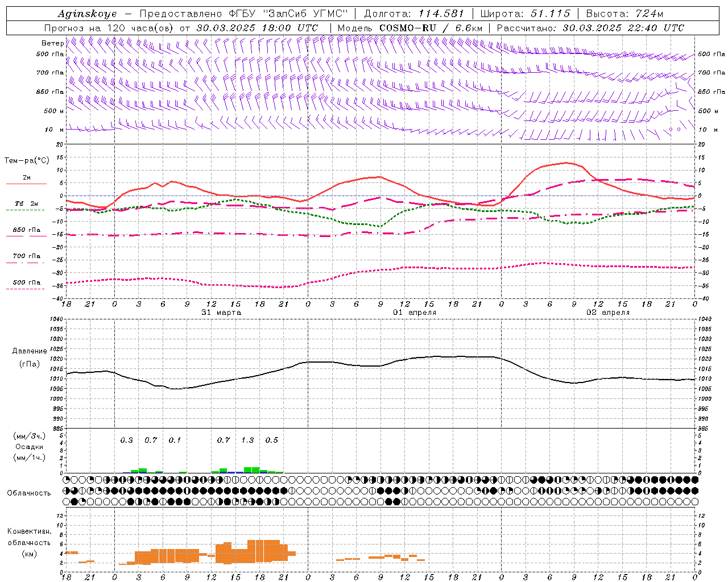Click the 0.1 precipitation amount value
Image resolution: width=728 pixels, height=582 pixels.
pyautogui.click(x=175, y=440)
